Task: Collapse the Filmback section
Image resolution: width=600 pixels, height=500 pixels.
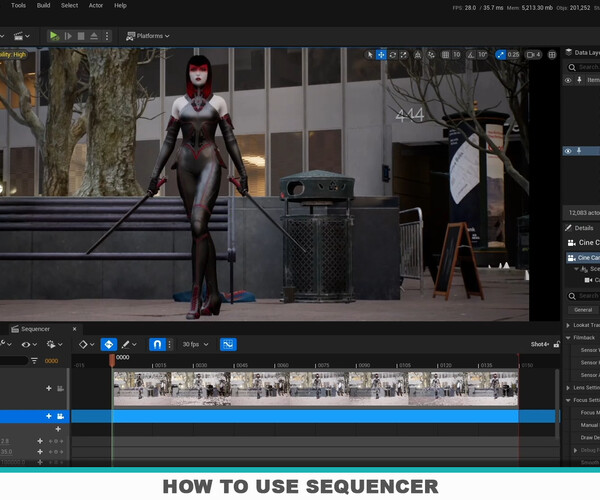Action: tap(568, 337)
